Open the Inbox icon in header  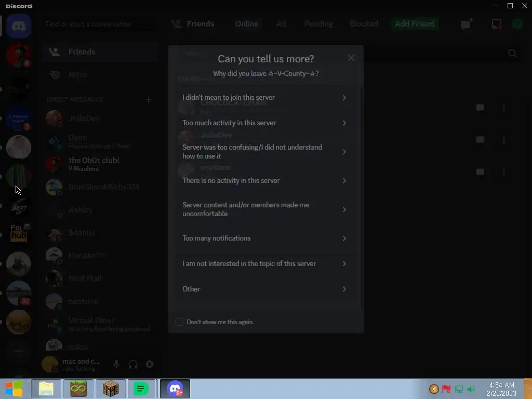[x=496, y=24]
